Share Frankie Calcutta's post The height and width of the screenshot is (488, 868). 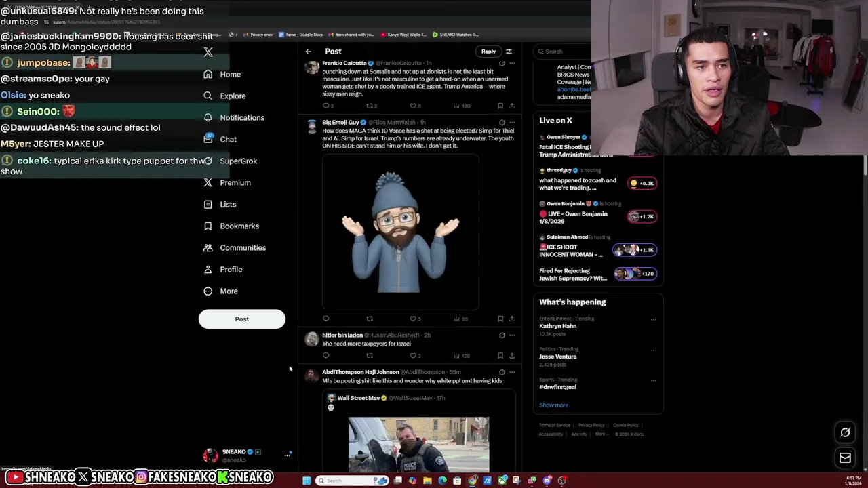512,106
